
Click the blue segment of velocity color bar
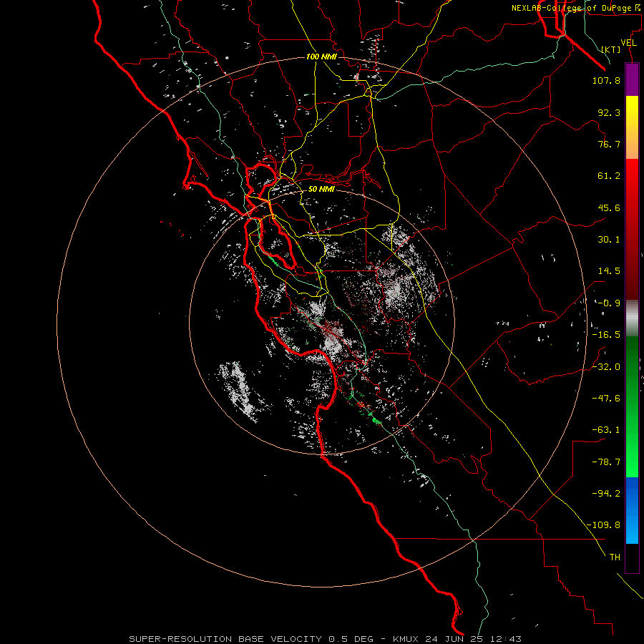click(x=632, y=510)
